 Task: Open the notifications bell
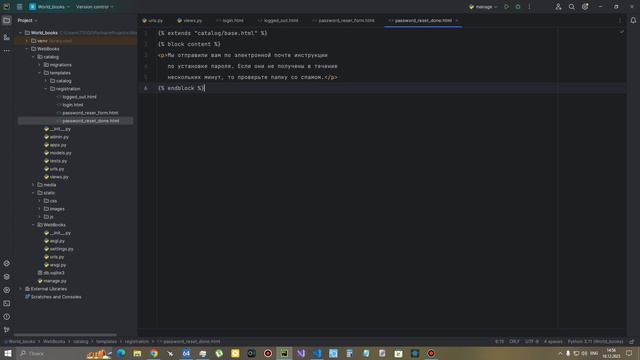click(x=633, y=20)
